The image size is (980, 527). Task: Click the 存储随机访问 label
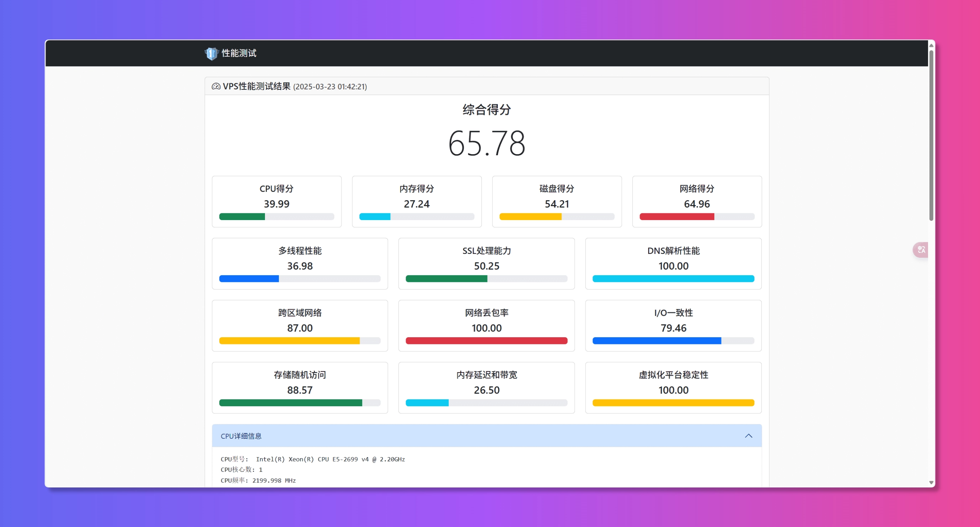300,375
